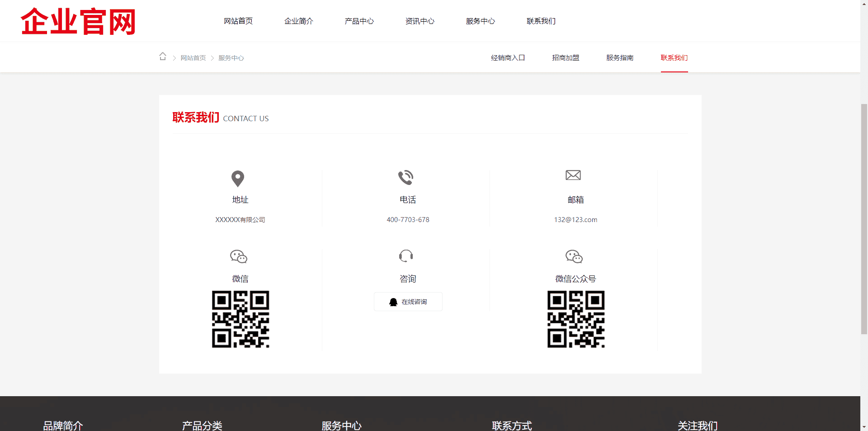Open 联系我们 in the top navigation
Screen dimensions: 868x431
[x=541, y=21]
